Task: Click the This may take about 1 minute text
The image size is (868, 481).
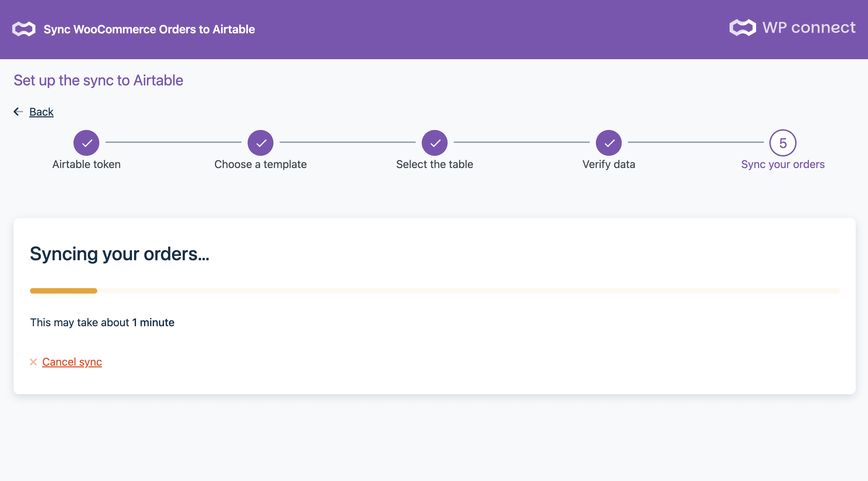Action: pyautogui.click(x=102, y=322)
